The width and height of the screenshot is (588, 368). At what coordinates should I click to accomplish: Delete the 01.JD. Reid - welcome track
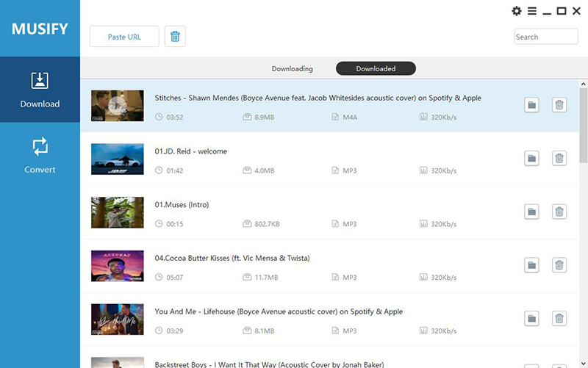point(559,158)
